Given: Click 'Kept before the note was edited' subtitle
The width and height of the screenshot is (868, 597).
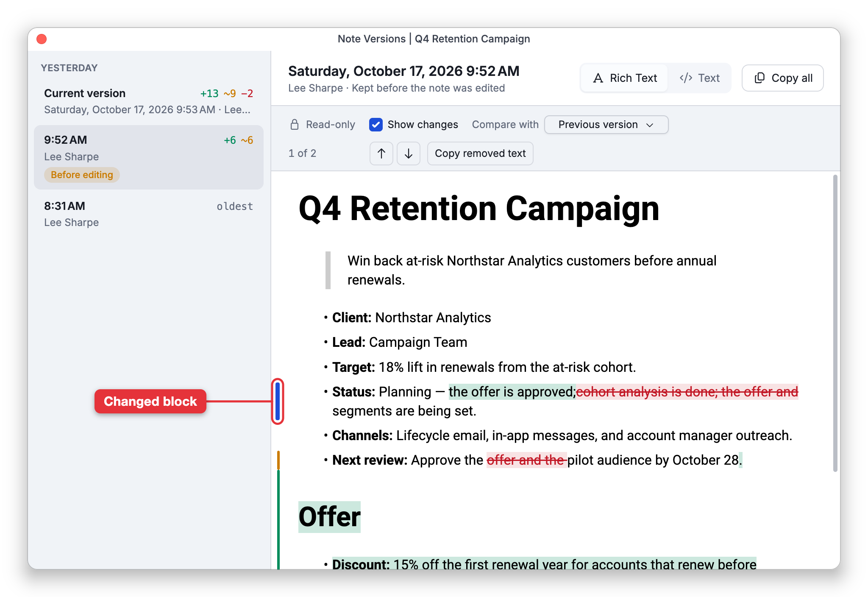Looking at the screenshot, I should (428, 88).
